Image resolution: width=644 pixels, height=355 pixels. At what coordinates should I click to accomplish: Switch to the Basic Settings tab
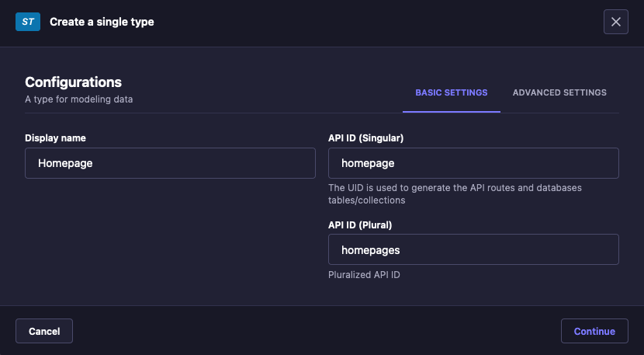(452, 92)
